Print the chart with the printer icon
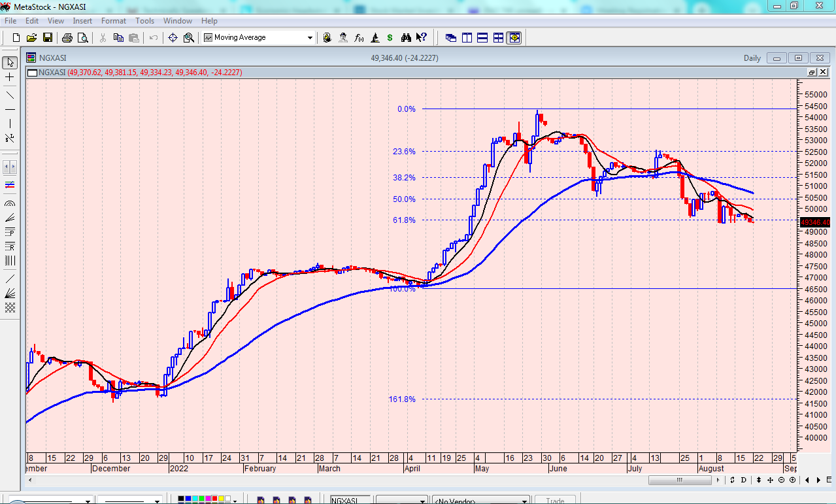 (x=67, y=38)
